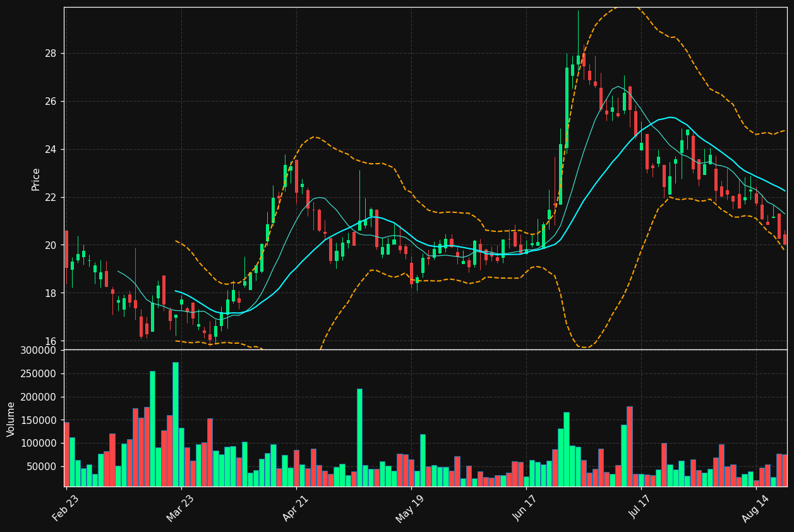The height and width of the screenshot is (532, 794).
Task: Click the "Volume" y-axis label
Action: (x=11, y=419)
